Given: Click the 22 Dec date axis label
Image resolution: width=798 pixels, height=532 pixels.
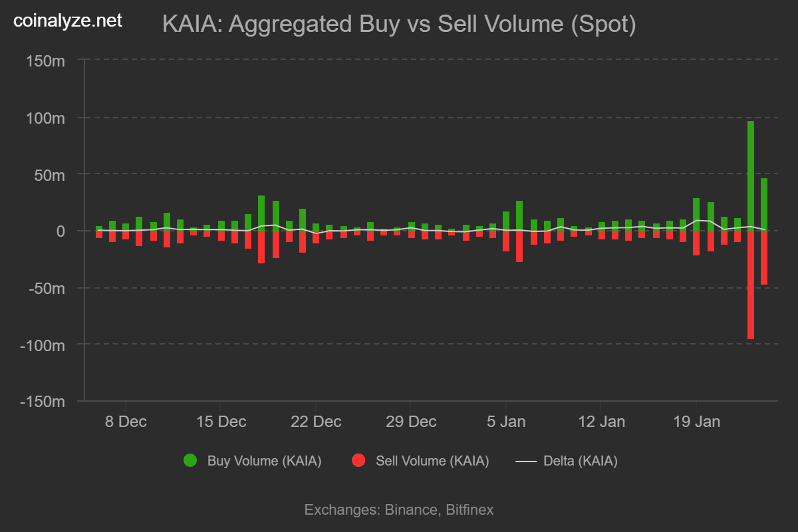Looking at the screenshot, I should (x=316, y=422).
